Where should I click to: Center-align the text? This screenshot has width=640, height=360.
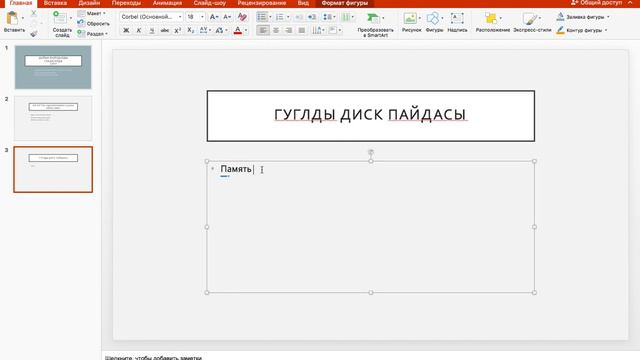(x=276, y=31)
